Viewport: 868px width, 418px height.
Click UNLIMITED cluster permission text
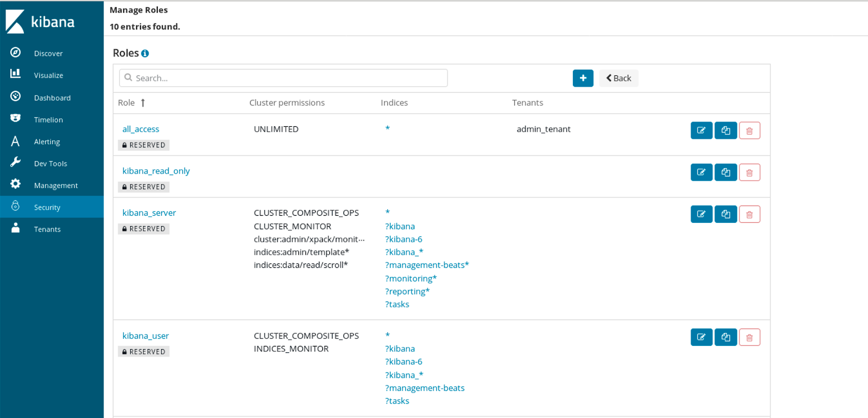pyautogui.click(x=276, y=129)
